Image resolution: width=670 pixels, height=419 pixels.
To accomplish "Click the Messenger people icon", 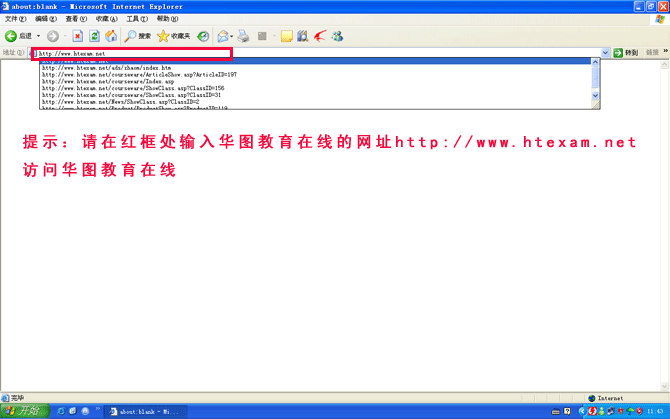I will coord(337,36).
